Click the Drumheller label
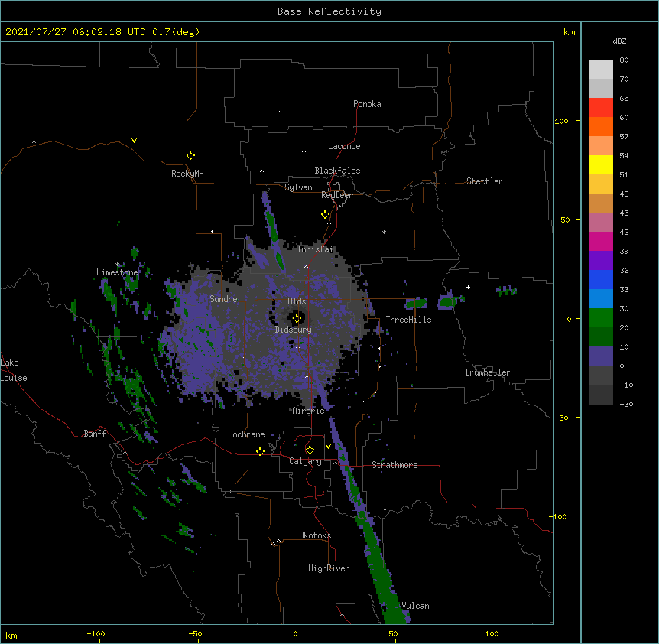Viewport: 659px width, 644px height. [x=488, y=372]
